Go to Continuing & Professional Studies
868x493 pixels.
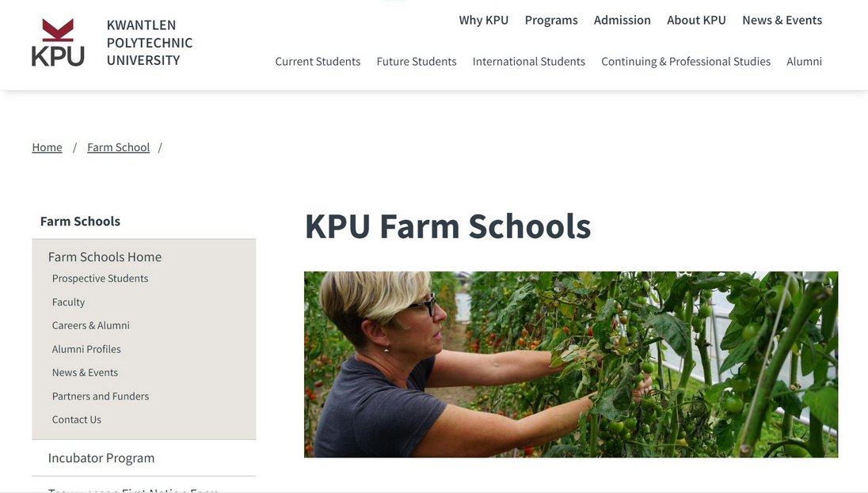tap(686, 62)
